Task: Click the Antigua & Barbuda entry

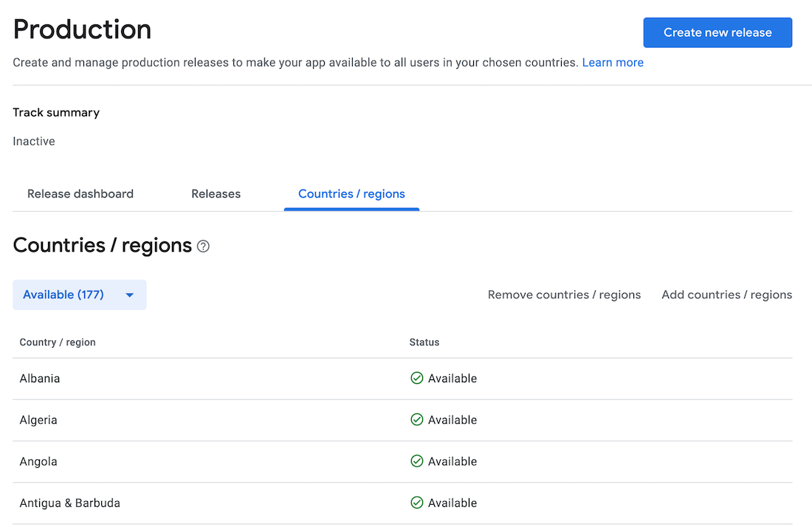Action: [70, 503]
